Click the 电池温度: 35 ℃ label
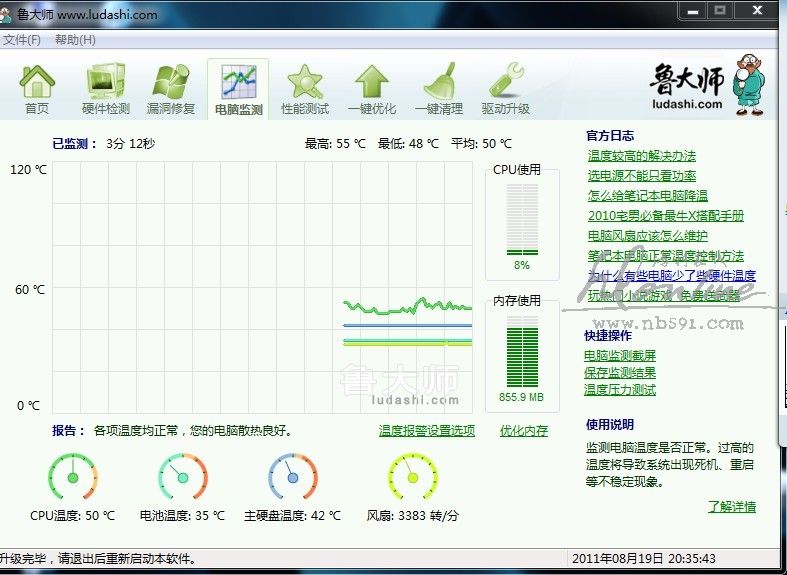The width and height of the screenshot is (787, 575). coord(182,515)
